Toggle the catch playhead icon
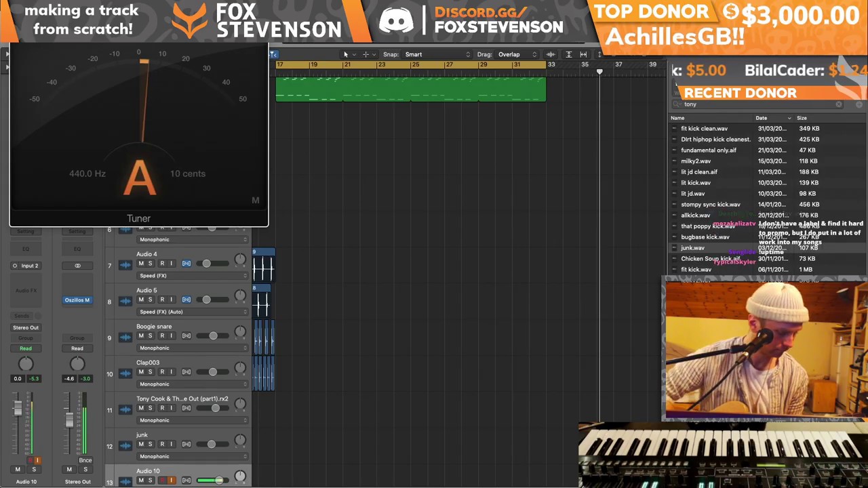Image resolution: width=868 pixels, height=488 pixels. (x=273, y=54)
